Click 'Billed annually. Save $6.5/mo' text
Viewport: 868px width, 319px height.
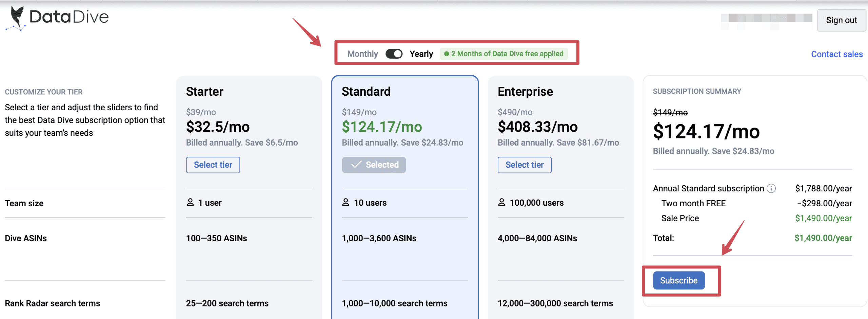click(242, 143)
